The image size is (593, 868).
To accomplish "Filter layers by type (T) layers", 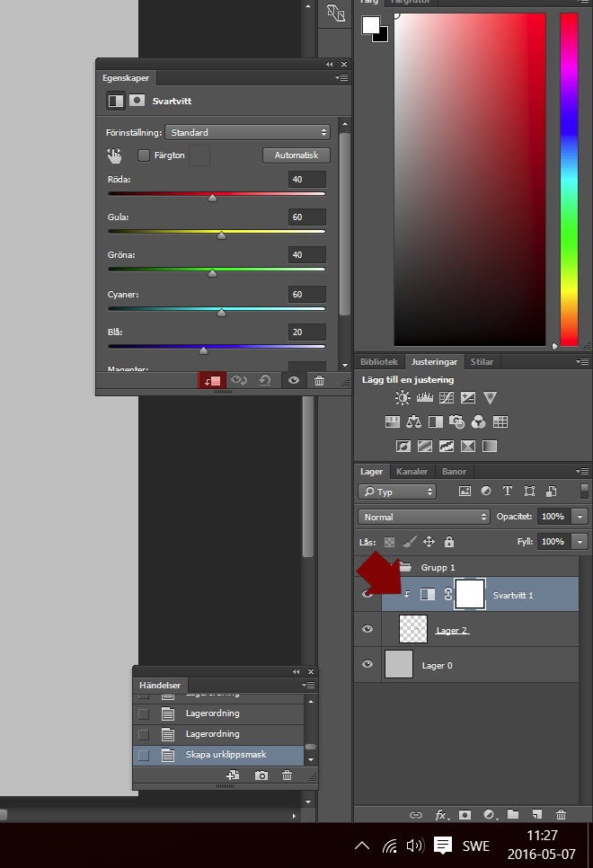I will point(507,491).
